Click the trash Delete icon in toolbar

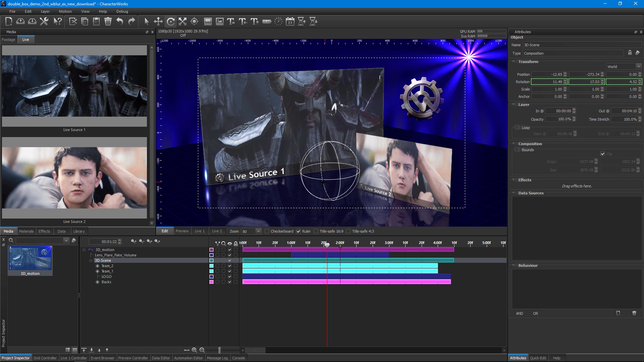click(108, 21)
